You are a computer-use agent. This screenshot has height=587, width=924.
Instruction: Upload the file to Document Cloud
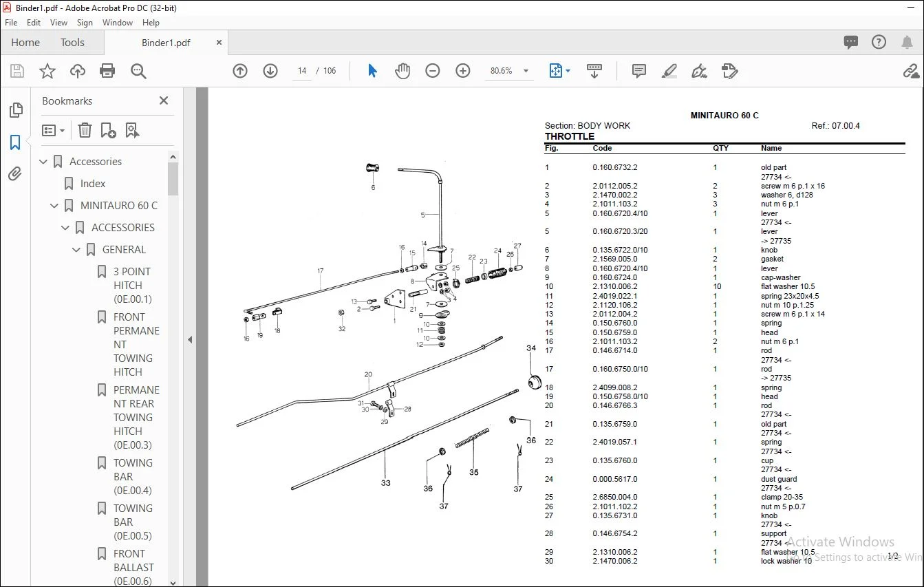(78, 71)
